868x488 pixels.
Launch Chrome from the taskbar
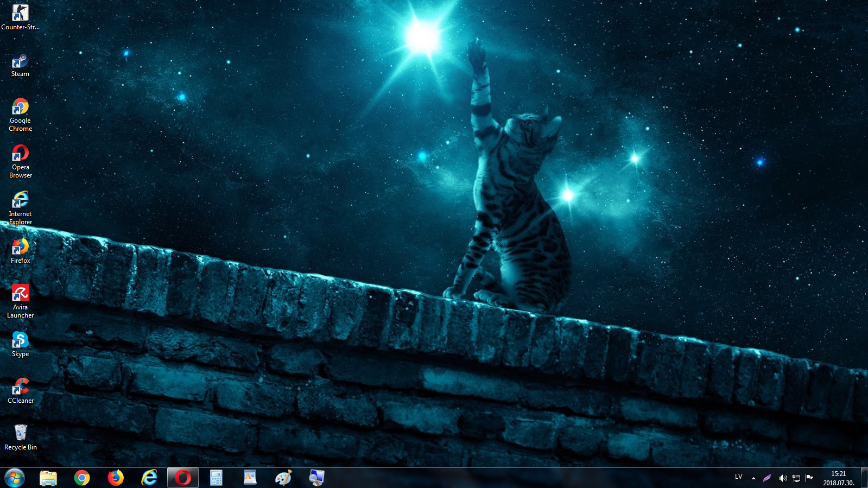click(82, 478)
